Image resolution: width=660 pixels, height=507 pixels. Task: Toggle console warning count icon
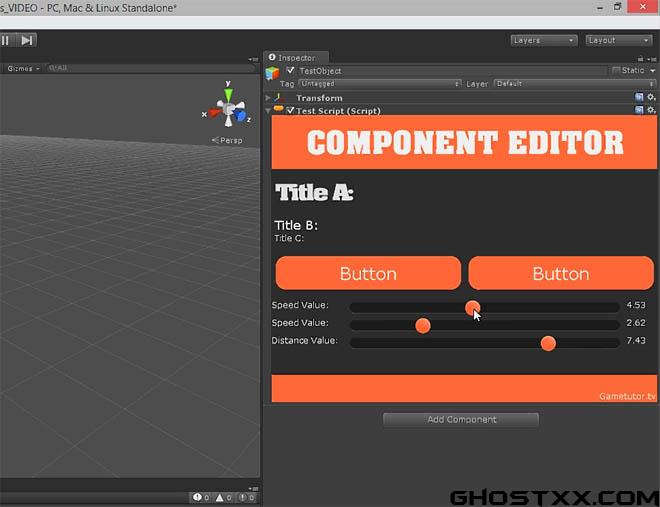point(224,497)
